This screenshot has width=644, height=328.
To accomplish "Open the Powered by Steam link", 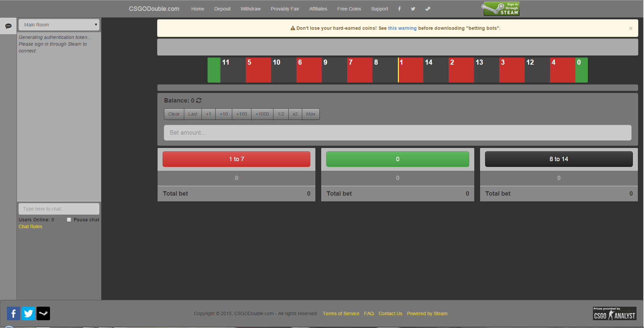I will click(427, 313).
